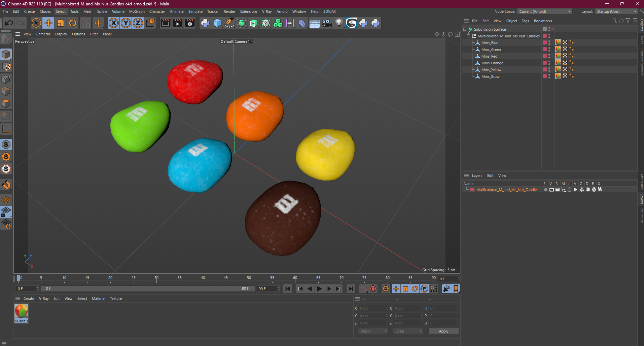Click layer color swatch in Layers panel

coord(472,190)
